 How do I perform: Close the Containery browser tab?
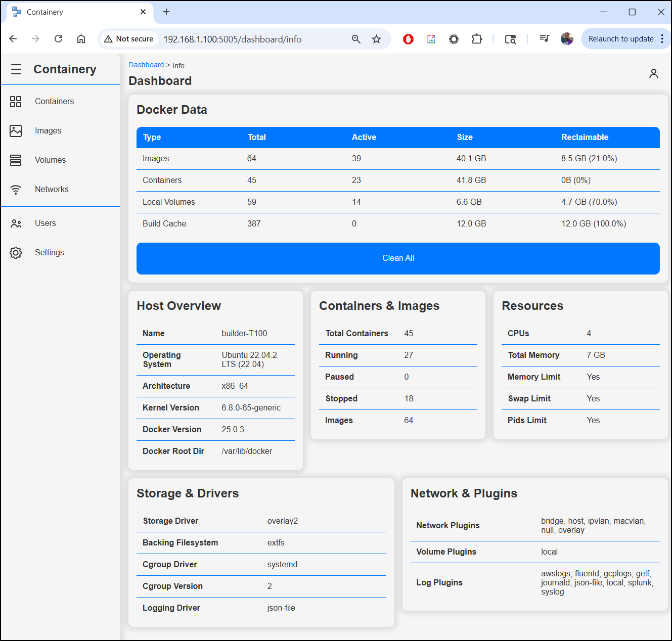click(143, 12)
